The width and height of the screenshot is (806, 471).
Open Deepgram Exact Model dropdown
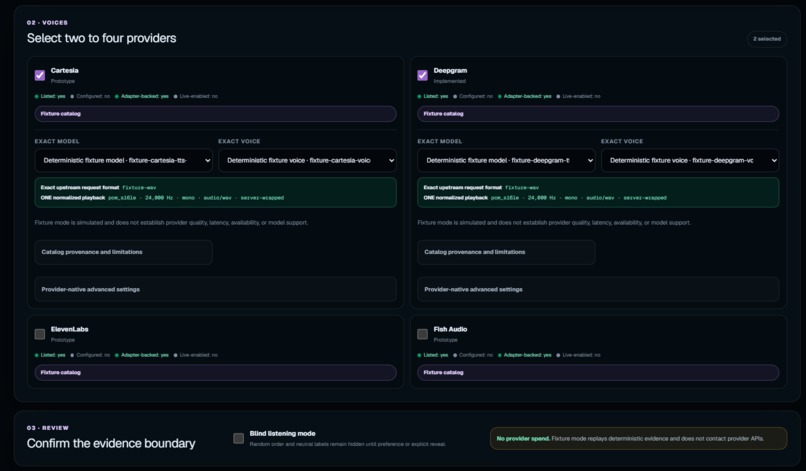click(x=506, y=160)
